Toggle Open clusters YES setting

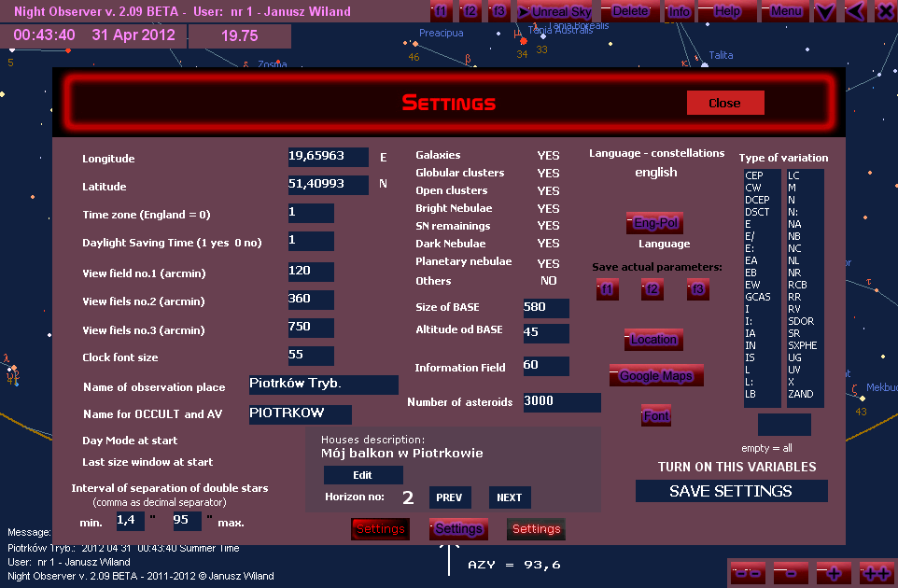coord(548,191)
